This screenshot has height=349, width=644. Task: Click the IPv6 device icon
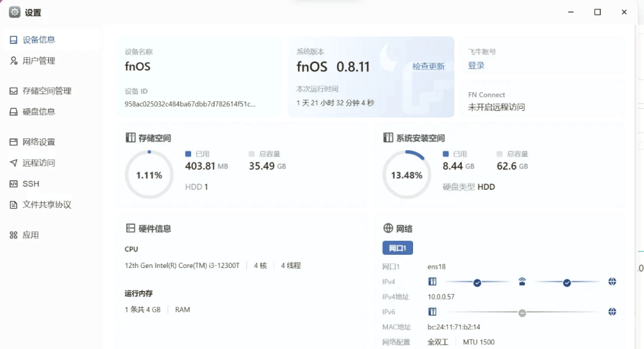point(432,311)
